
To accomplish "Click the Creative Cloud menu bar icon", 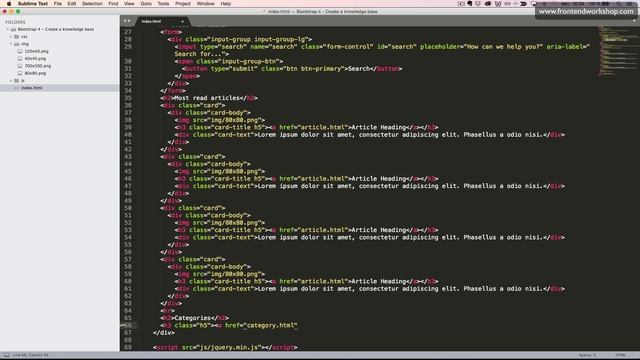I will [x=488, y=4].
